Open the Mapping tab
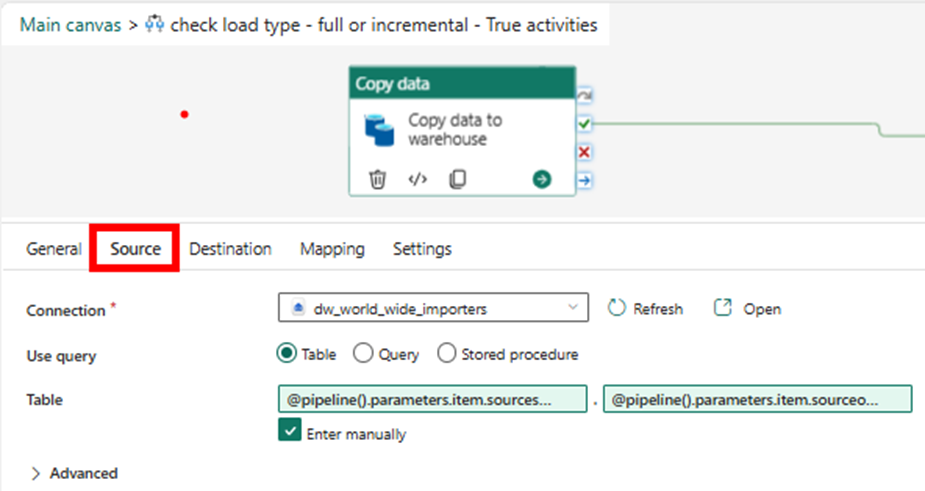925x491 pixels. click(332, 249)
